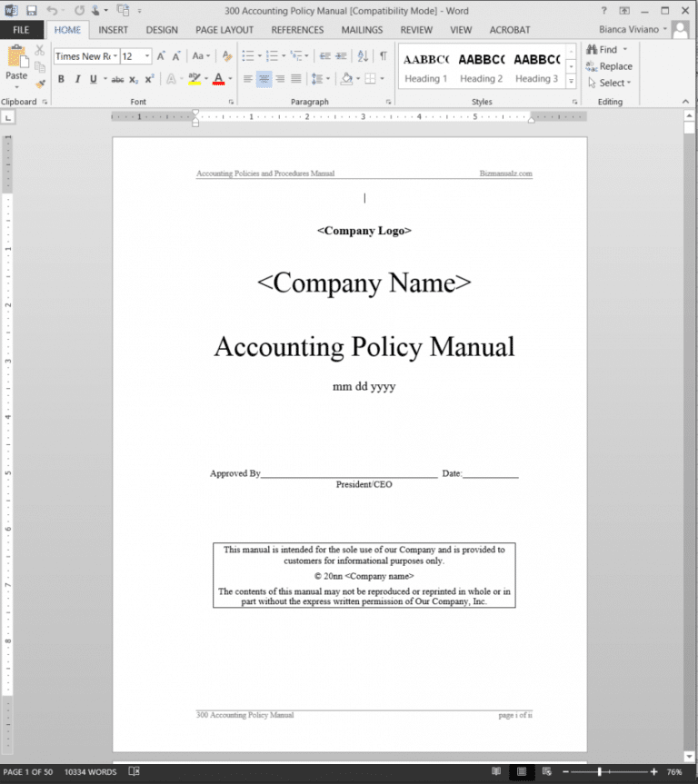
Task: Switch to the PAGE LAYOUT tab
Action: pyautogui.click(x=224, y=30)
